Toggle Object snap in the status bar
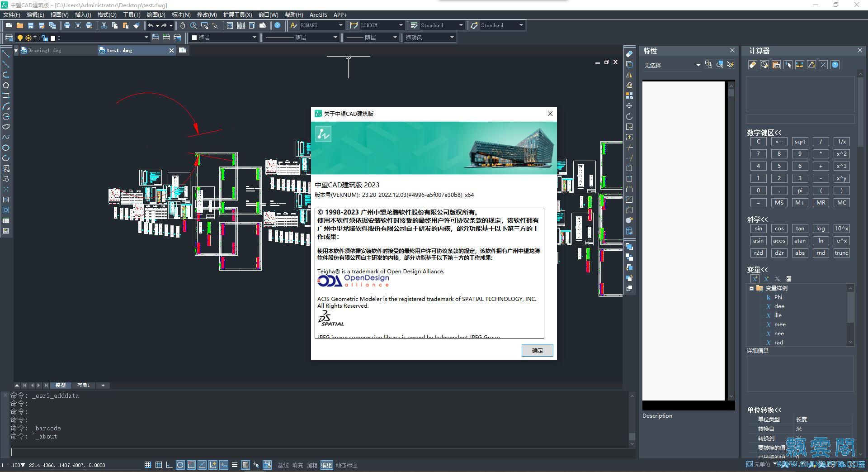The height and width of the screenshot is (472, 868). (x=191, y=465)
